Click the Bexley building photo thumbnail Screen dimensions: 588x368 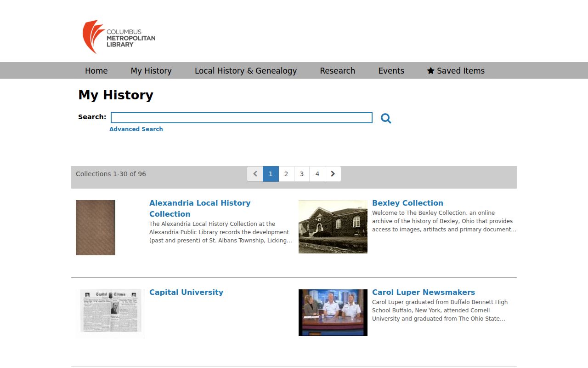pos(333,227)
